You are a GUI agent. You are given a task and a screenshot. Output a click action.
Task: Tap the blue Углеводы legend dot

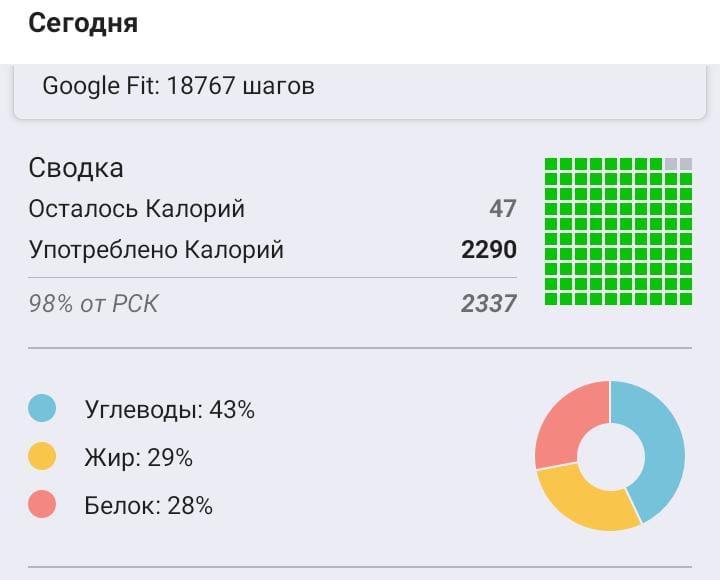tap(42, 408)
